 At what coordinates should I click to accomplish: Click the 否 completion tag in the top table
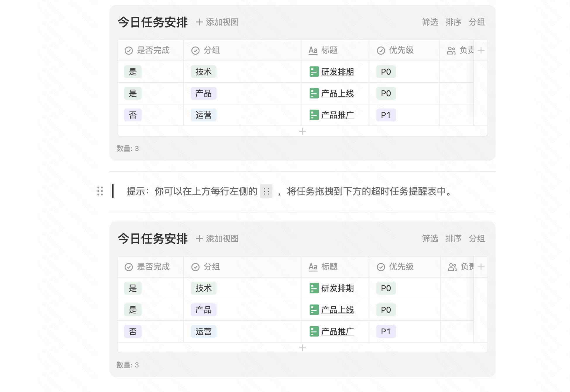[133, 115]
